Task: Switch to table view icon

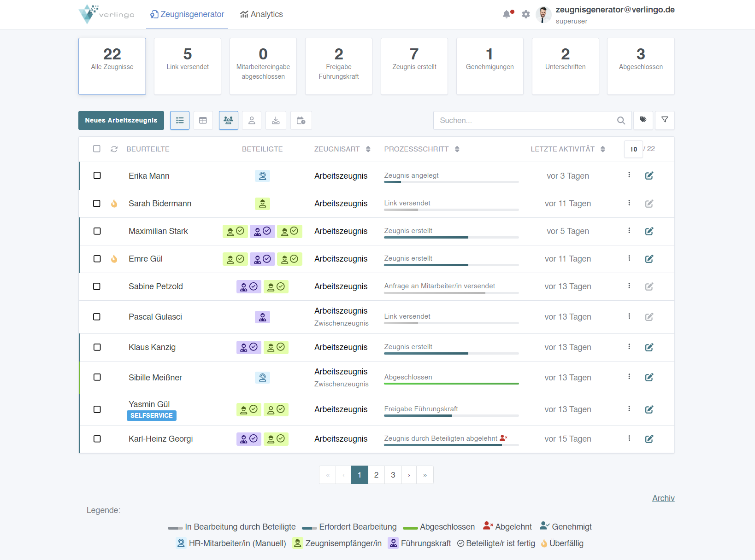Action: [203, 121]
